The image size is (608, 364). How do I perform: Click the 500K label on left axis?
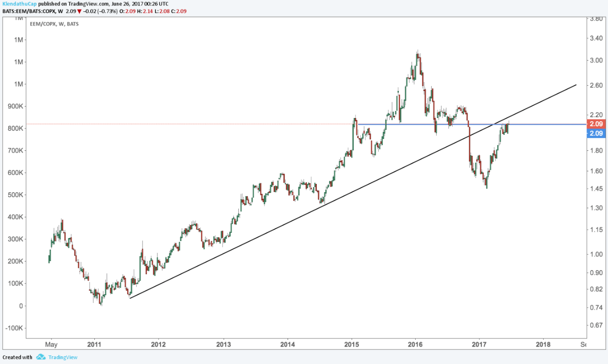(x=15, y=195)
